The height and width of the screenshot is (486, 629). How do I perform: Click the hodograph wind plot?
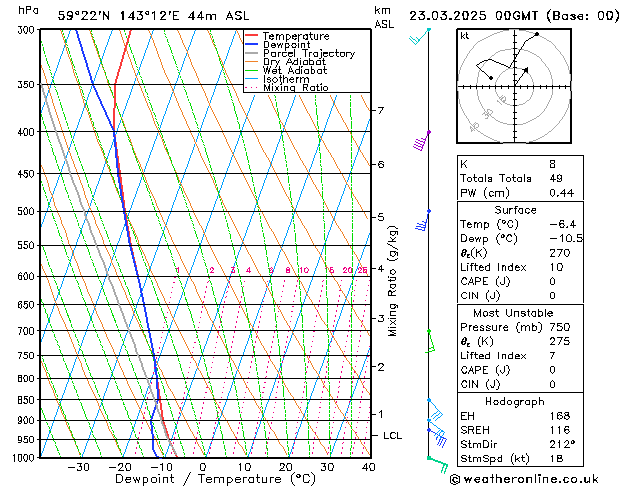point(514,86)
